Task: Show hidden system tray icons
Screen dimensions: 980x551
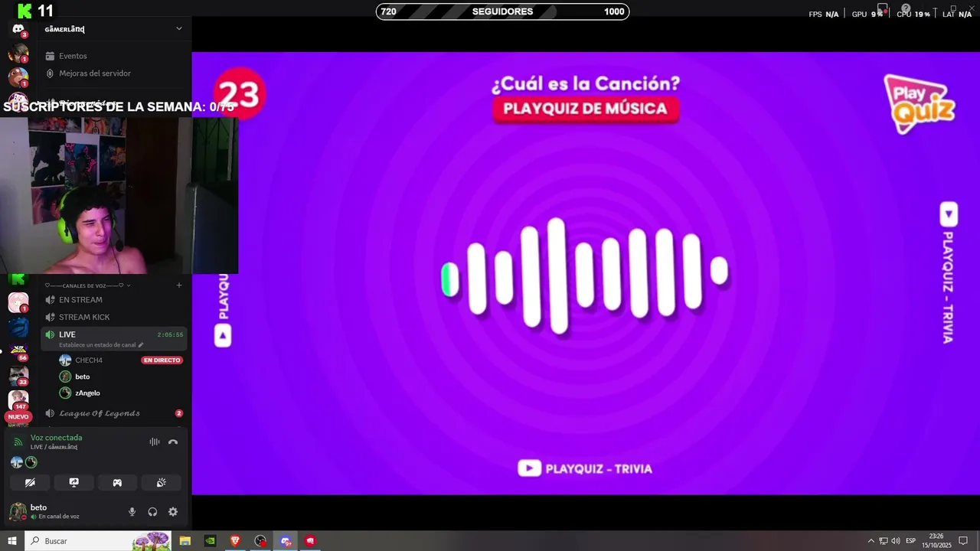Action: [x=871, y=540]
